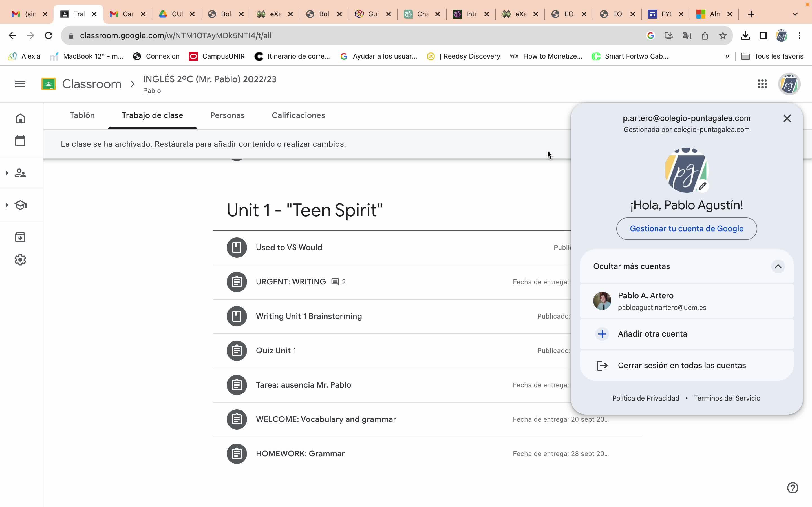This screenshot has height=507, width=812.
Task: Open the Google apps grid launcher
Action: pyautogui.click(x=762, y=84)
